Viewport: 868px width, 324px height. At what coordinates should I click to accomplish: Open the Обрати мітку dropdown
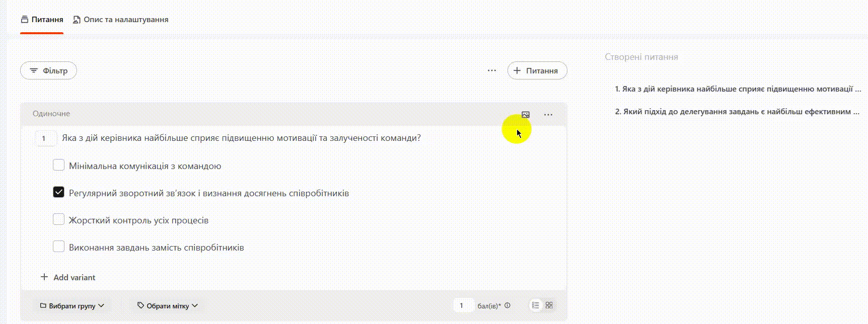tap(168, 306)
